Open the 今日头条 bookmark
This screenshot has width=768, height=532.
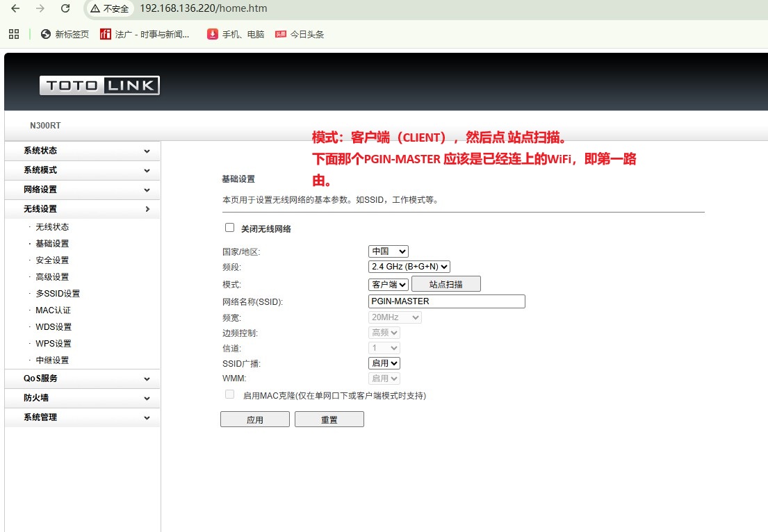point(300,34)
